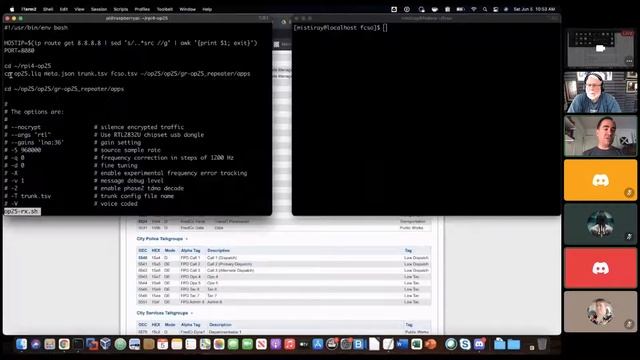
Task: Open the Session menu
Action: click(x=99, y=9)
